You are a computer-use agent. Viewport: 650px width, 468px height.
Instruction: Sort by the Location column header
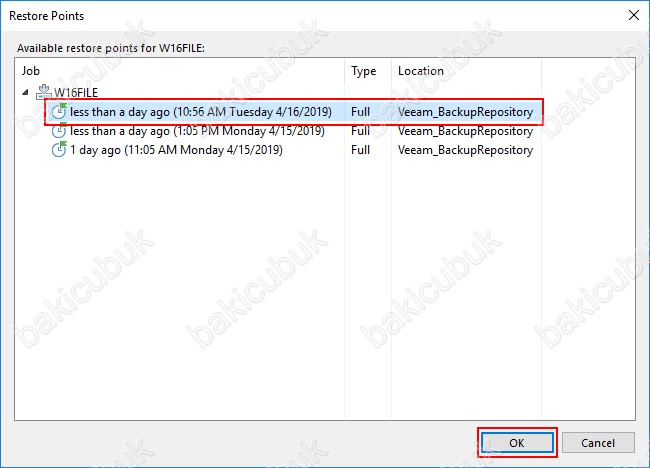pyautogui.click(x=420, y=71)
